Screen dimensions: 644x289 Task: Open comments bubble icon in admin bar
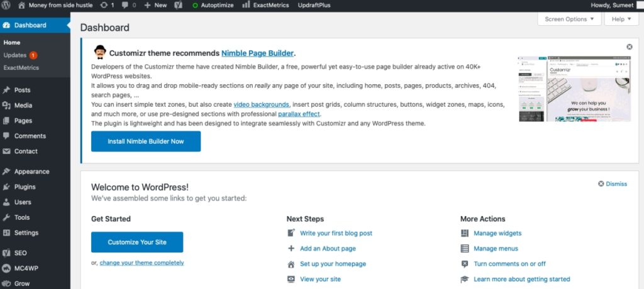(x=125, y=5)
